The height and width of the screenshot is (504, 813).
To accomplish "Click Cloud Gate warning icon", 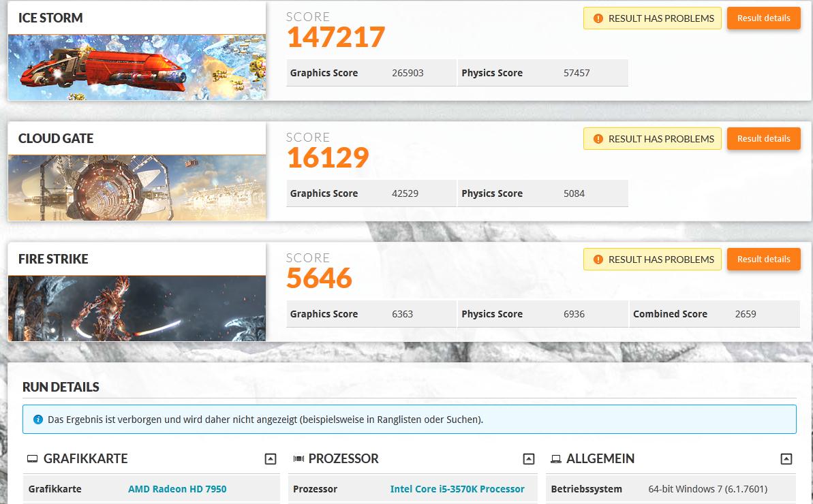I will click(598, 139).
